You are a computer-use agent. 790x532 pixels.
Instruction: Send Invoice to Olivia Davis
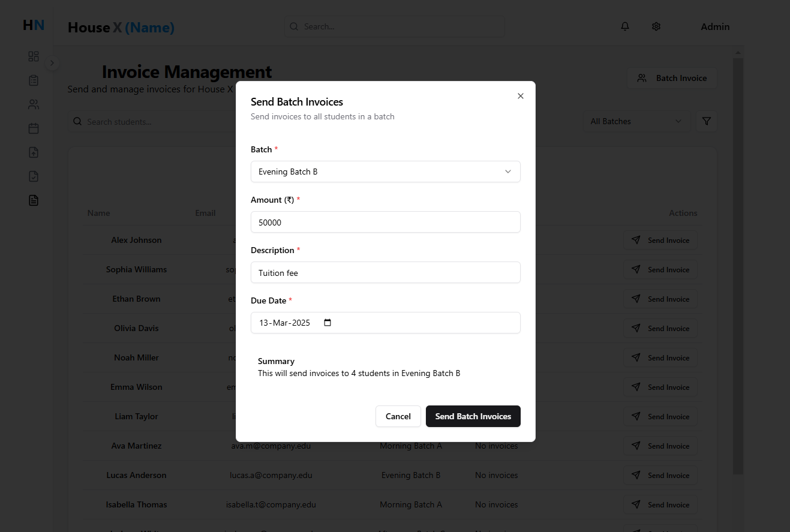(x=660, y=329)
